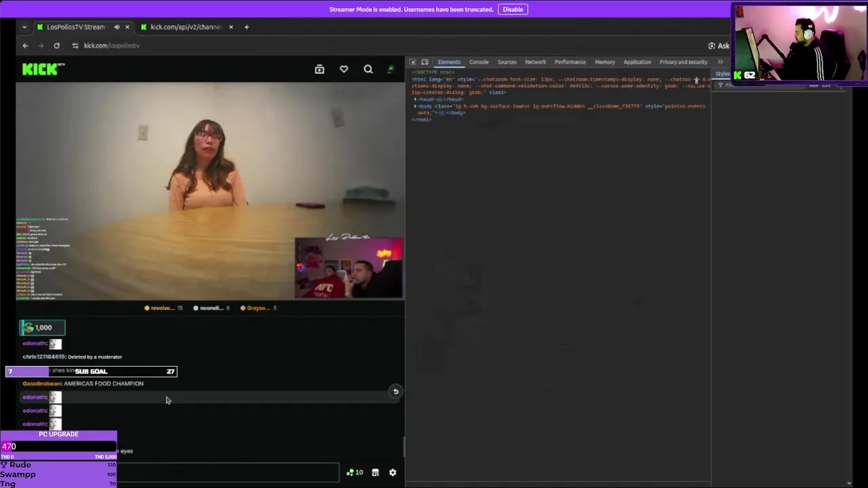Screen dimensions: 868x488
Task: Open the DevTools Console panel
Action: [479, 62]
